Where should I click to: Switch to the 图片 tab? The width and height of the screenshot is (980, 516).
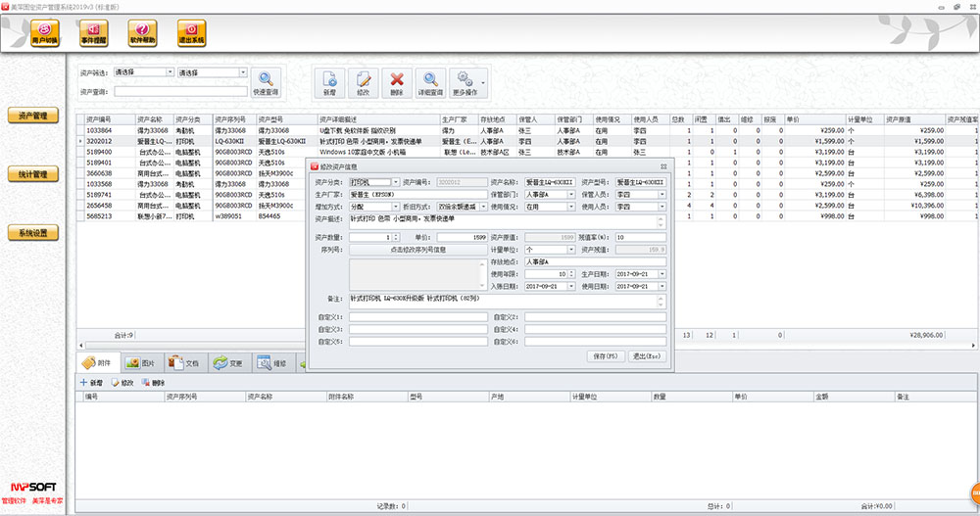pyautogui.click(x=140, y=362)
